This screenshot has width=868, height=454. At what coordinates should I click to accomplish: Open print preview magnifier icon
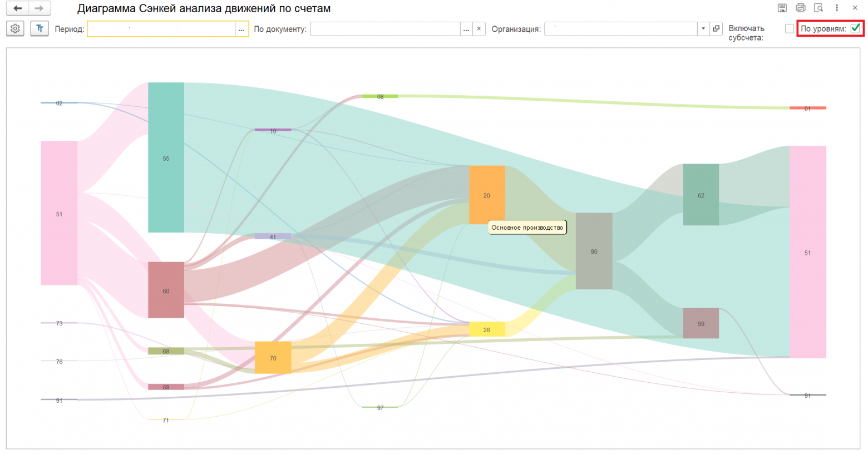pyautogui.click(x=818, y=8)
